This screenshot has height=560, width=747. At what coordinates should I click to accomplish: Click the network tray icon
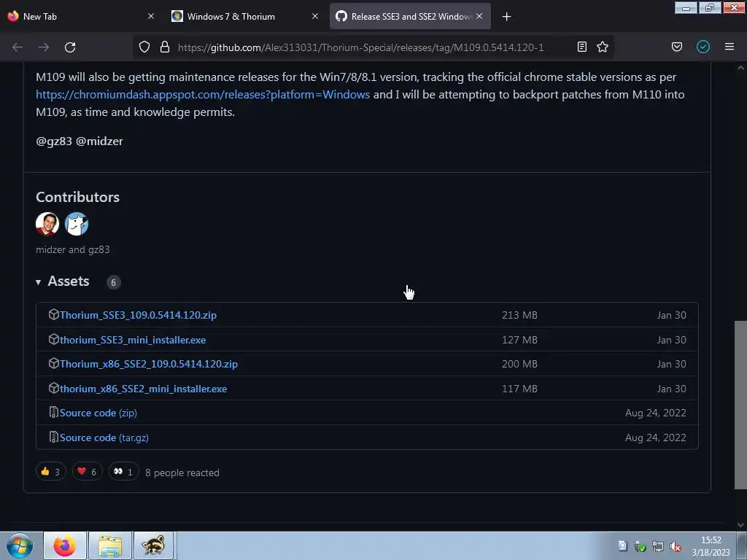pyautogui.click(x=658, y=547)
